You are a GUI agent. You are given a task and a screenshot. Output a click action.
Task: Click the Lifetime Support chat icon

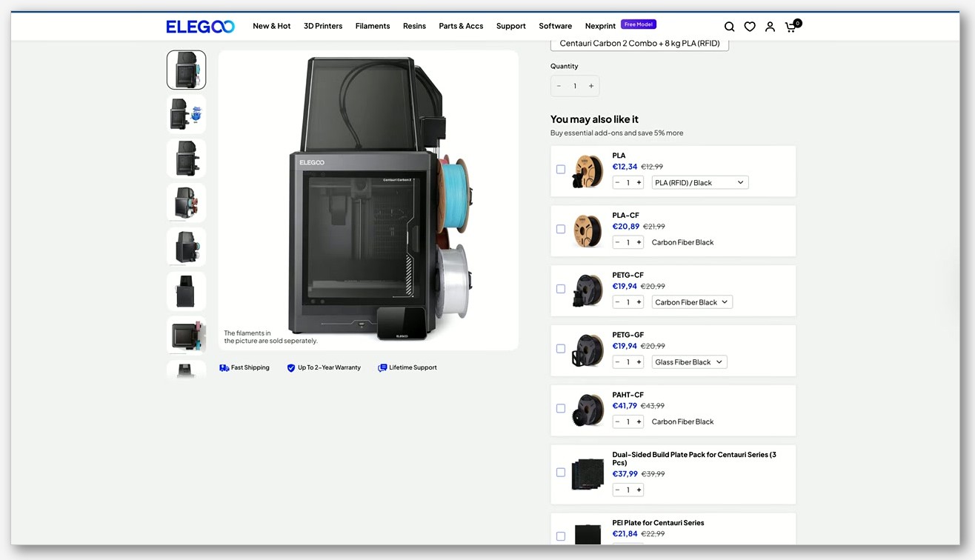(x=382, y=367)
